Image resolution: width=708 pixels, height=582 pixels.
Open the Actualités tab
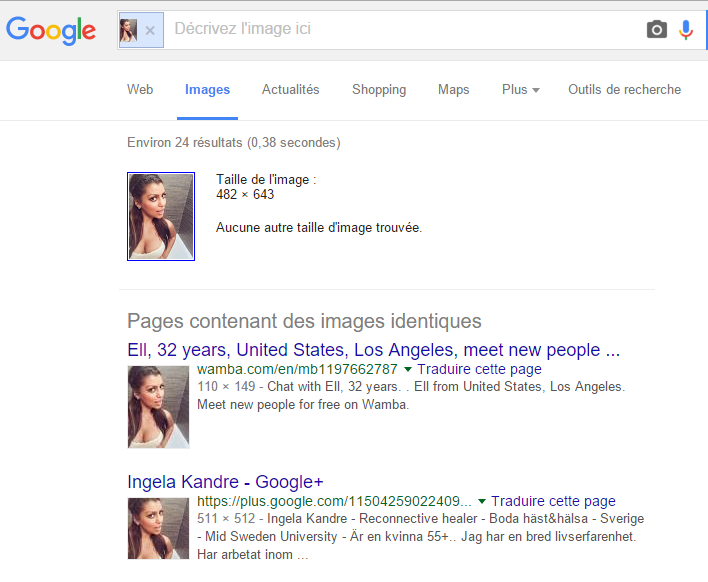[290, 89]
